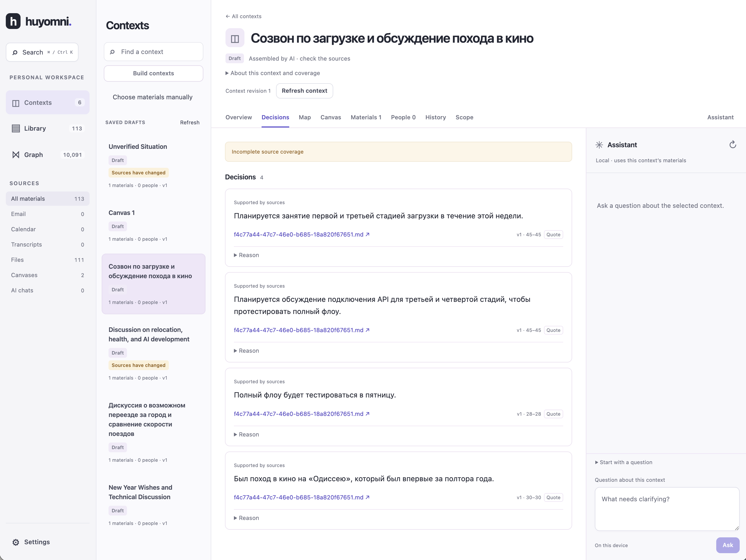
Task: Click the Assistant asterisk icon
Action: click(599, 145)
